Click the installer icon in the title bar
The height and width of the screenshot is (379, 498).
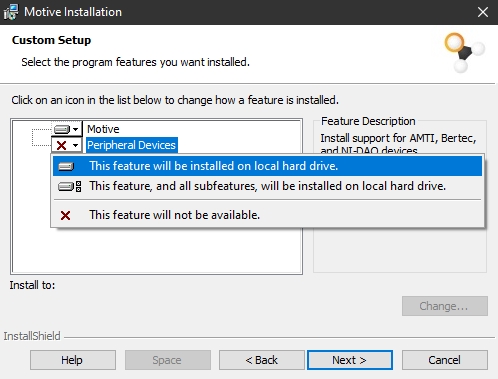pos(11,12)
